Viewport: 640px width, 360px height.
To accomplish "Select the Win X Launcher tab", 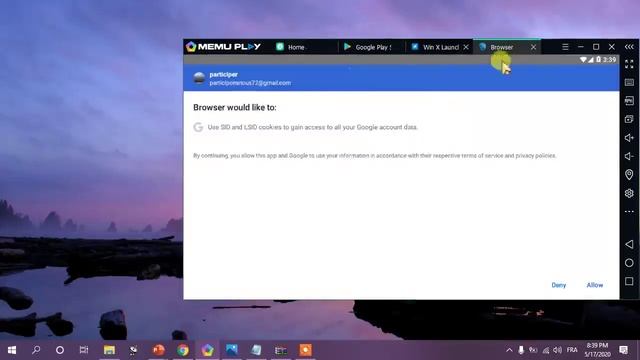I will tap(435, 47).
